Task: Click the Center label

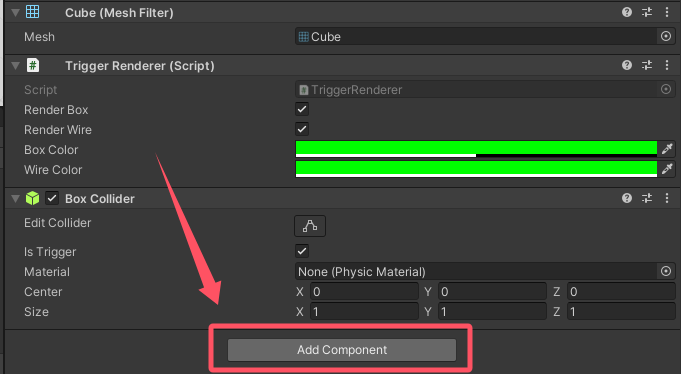Action: pyautogui.click(x=43, y=291)
